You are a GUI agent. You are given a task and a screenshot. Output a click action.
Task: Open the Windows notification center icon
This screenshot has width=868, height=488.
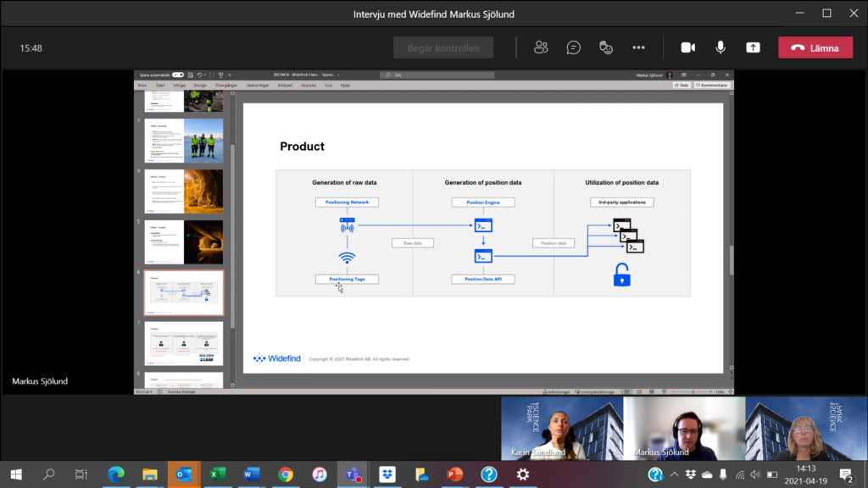tap(847, 474)
